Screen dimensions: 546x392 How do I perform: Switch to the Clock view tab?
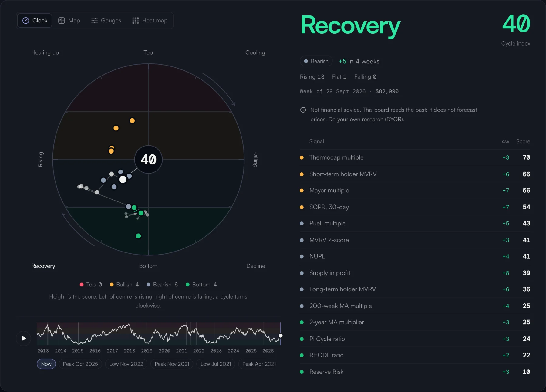(35, 20)
